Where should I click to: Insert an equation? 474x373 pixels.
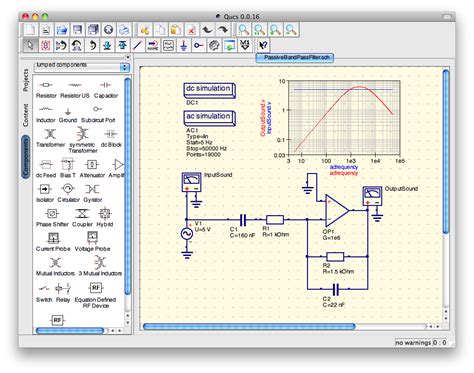click(168, 45)
